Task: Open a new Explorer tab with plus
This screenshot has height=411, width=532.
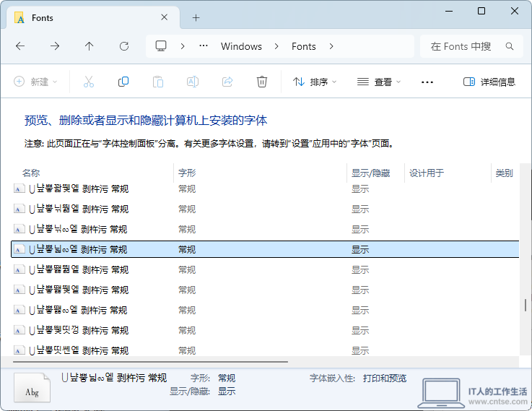Action: tap(196, 17)
